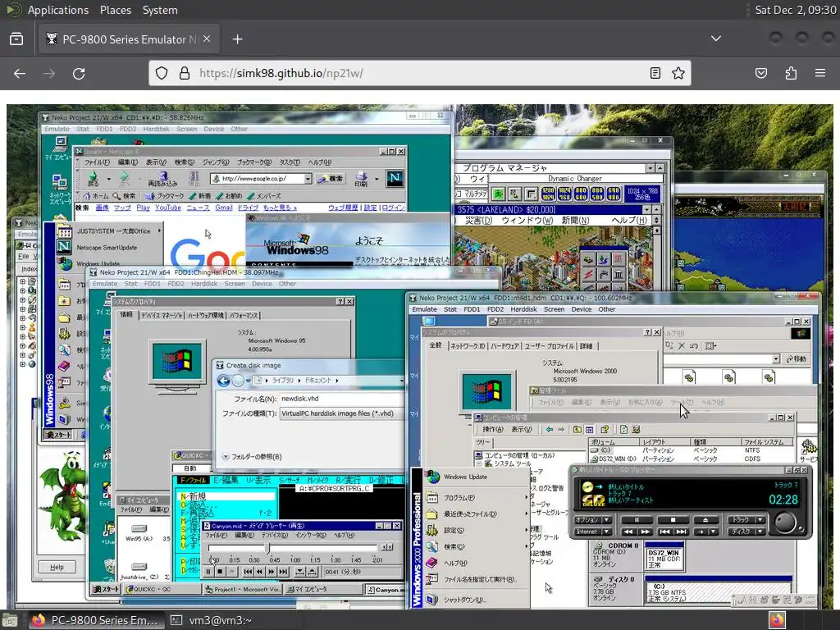Image resolution: width=840 pixels, height=630 pixels.
Task: Open Harddisk menu in nt4d1.hdm Neko window
Action: tap(523, 309)
